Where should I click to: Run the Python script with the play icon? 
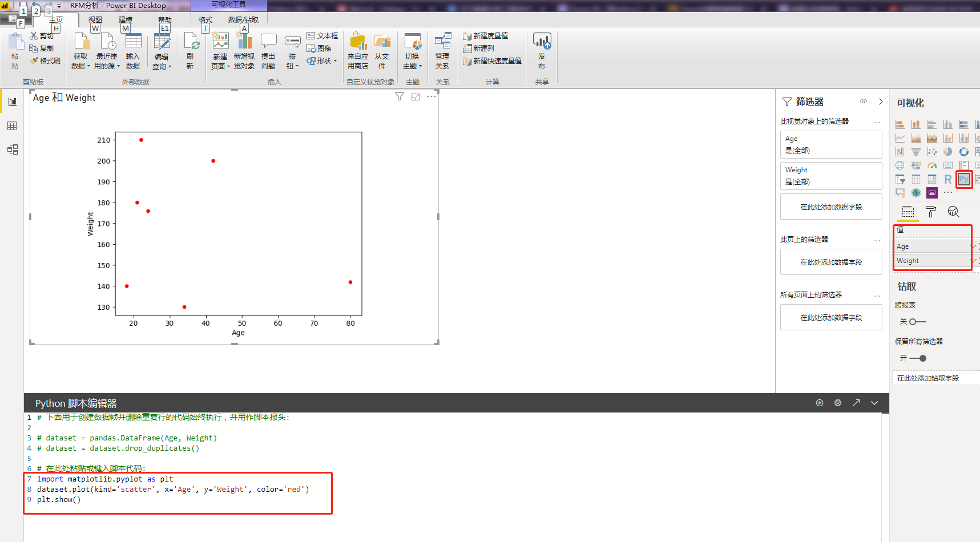point(820,403)
